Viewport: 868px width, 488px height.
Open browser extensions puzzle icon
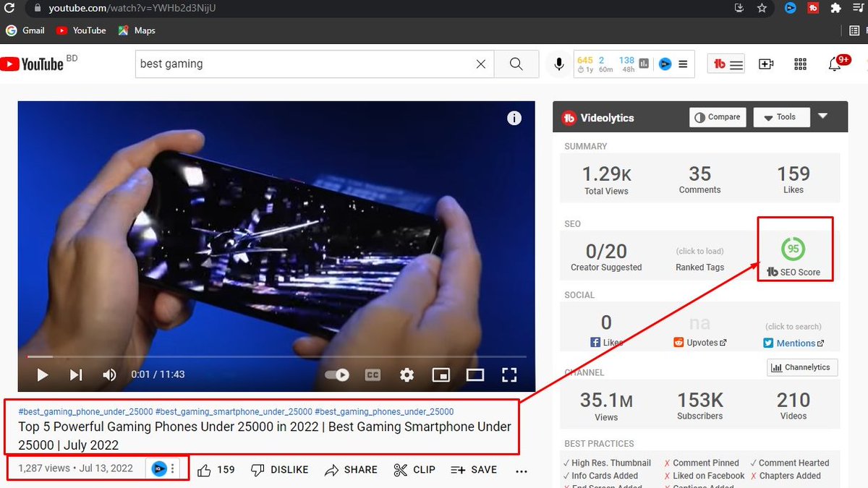pos(836,8)
